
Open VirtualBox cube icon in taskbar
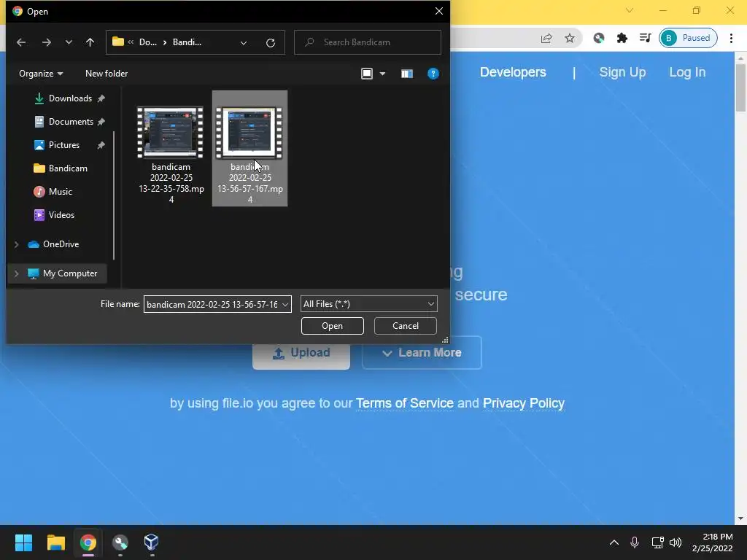(x=152, y=542)
